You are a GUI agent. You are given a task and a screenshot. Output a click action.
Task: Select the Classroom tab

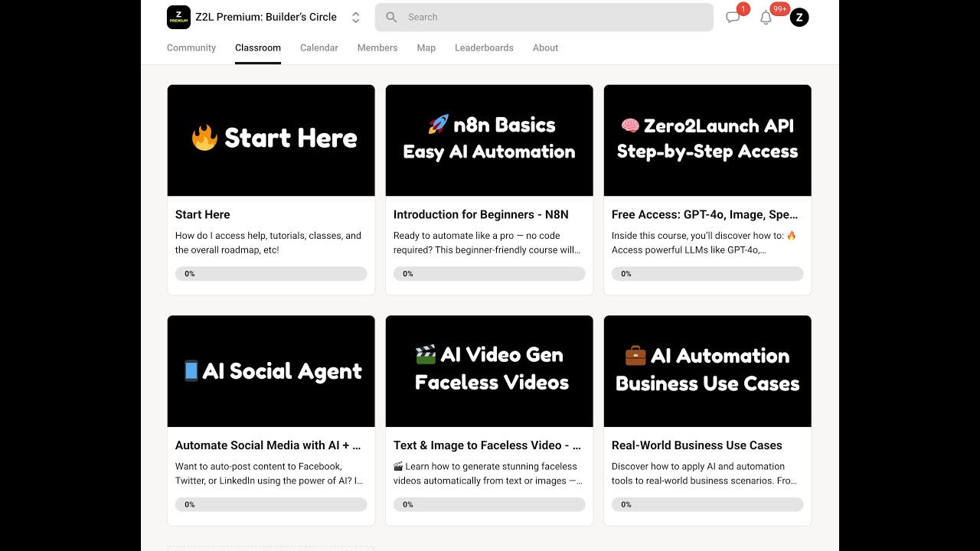(x=258, y=47)
